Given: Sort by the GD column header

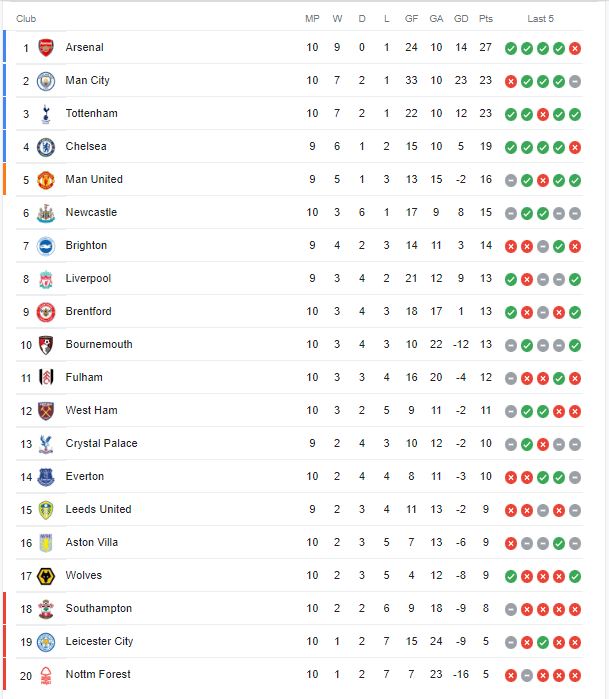Looking at the screenshot, I should point(461,19).
